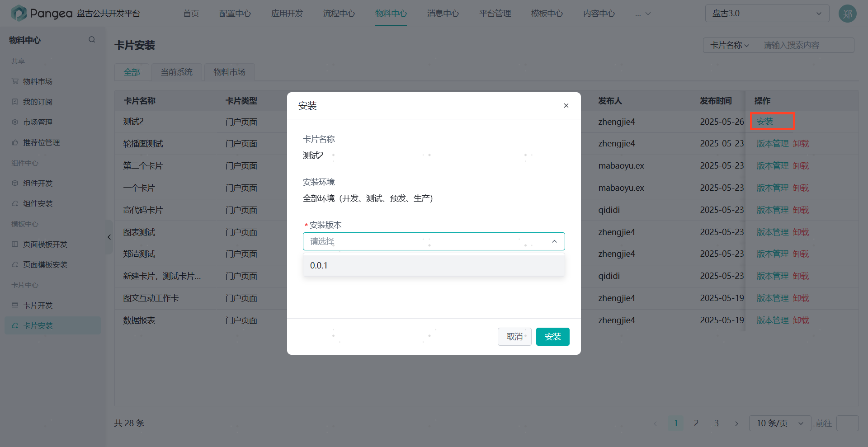Click the 我的订阅 sidebar icon
This screenshot has width=868, height=447.
pyautogui.click(x=15, y=102)
